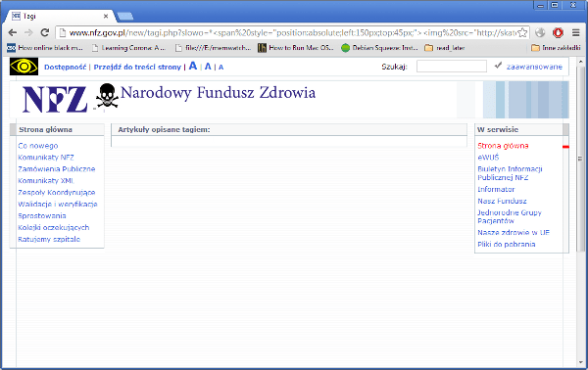Click the Szukaj search field
Image resolution: width=588 pixels, height=370 pixels.
452,67
